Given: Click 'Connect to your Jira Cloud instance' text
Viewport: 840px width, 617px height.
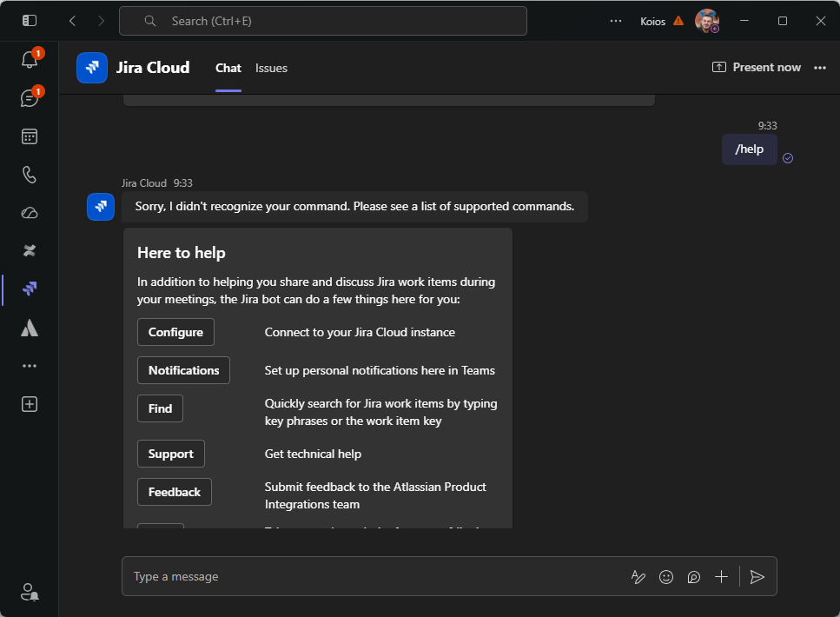Looking at the screenshot, I should coord(360,332).
